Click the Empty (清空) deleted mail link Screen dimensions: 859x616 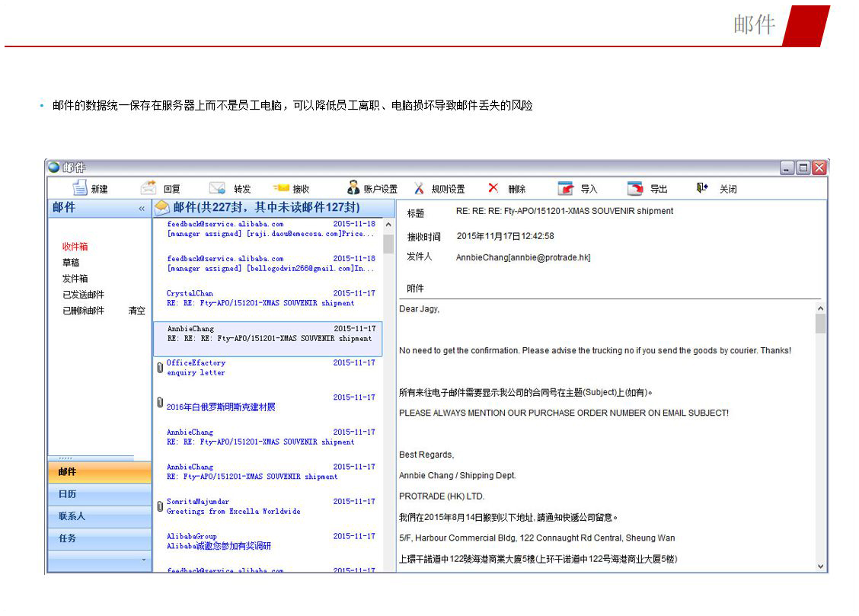tap(136, 311)
